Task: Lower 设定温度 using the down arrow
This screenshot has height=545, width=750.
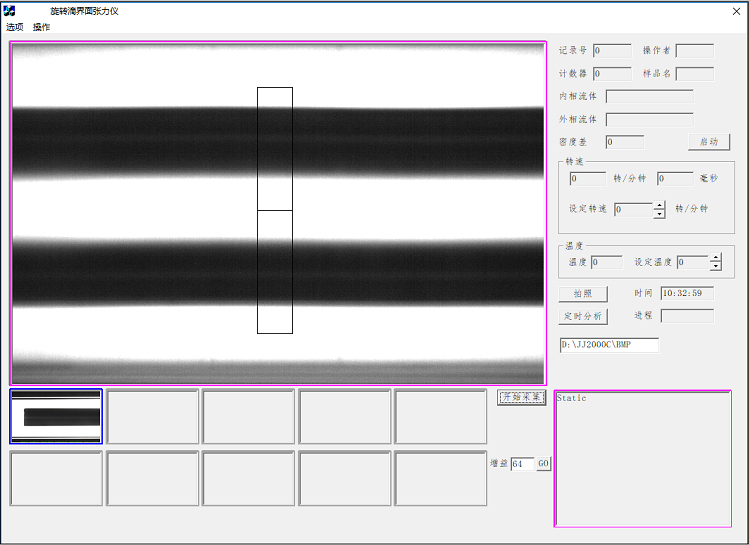Action: pyautogui.click(x=715, y=267)
